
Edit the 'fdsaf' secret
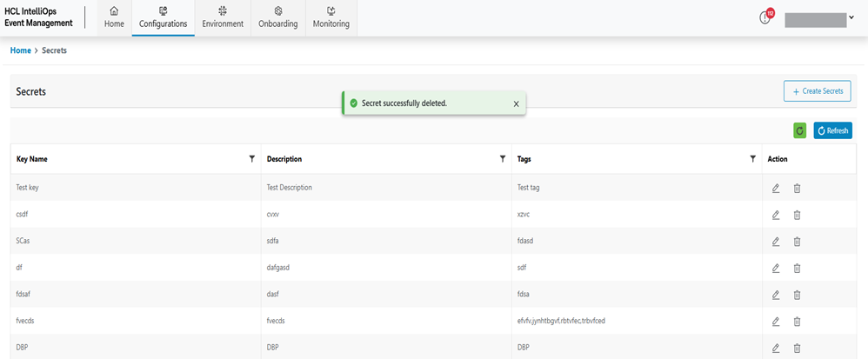coord(776,295)
